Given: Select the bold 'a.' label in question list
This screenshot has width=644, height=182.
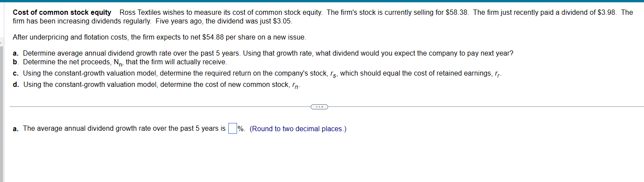Looking at the screenshot, I should pos(16,53).
